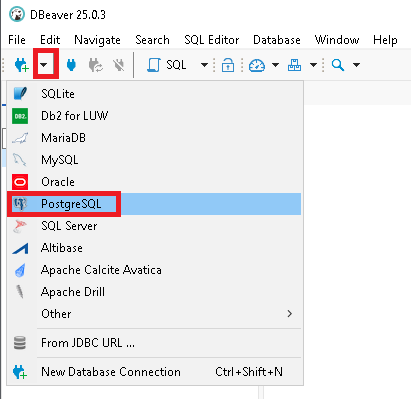
Task: Open the dashboard gauge icon
Action: [257, 65]
